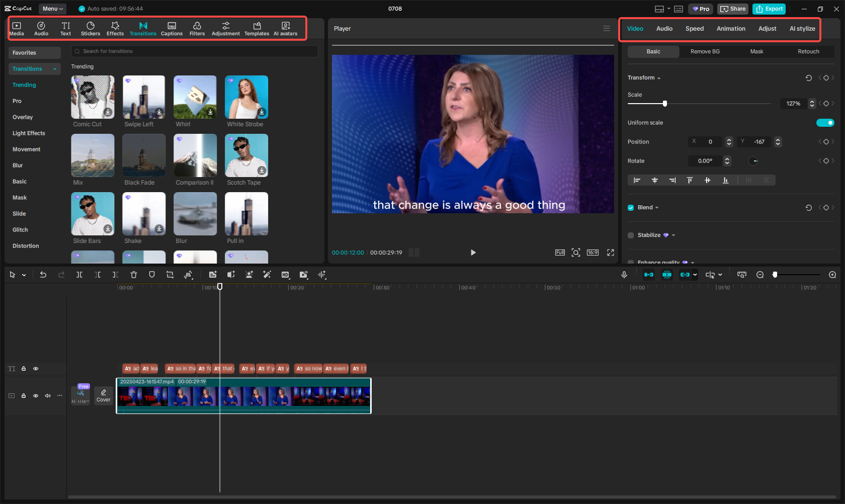Switch to the Speed tab
The image size is (845, 504).
[x=695, y=29]
